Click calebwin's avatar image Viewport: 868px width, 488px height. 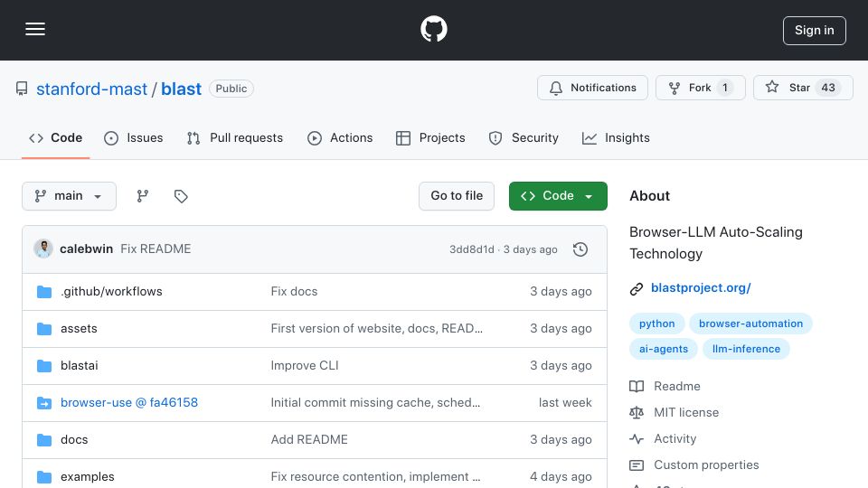(43, 249)
